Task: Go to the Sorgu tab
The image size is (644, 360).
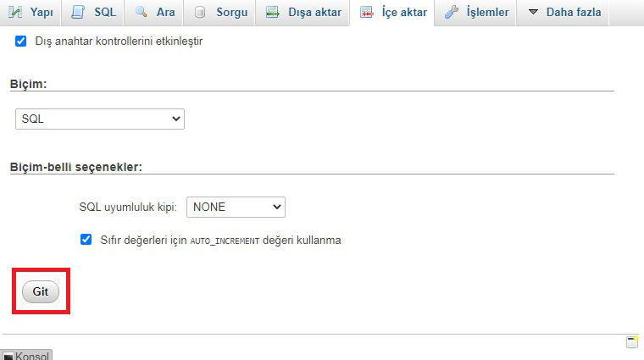Action: coord(219,13)
